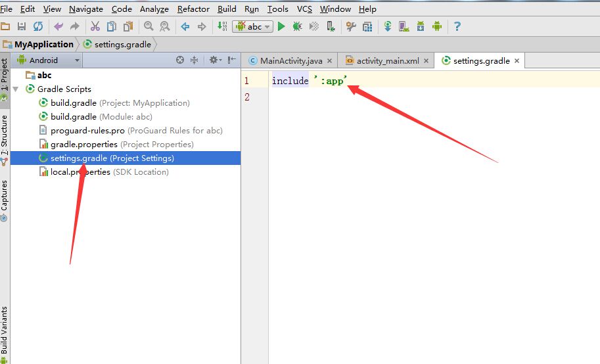This screenshot has height=364, width=600.
Task: Open the Tools menu
Action: pos(277,9)
